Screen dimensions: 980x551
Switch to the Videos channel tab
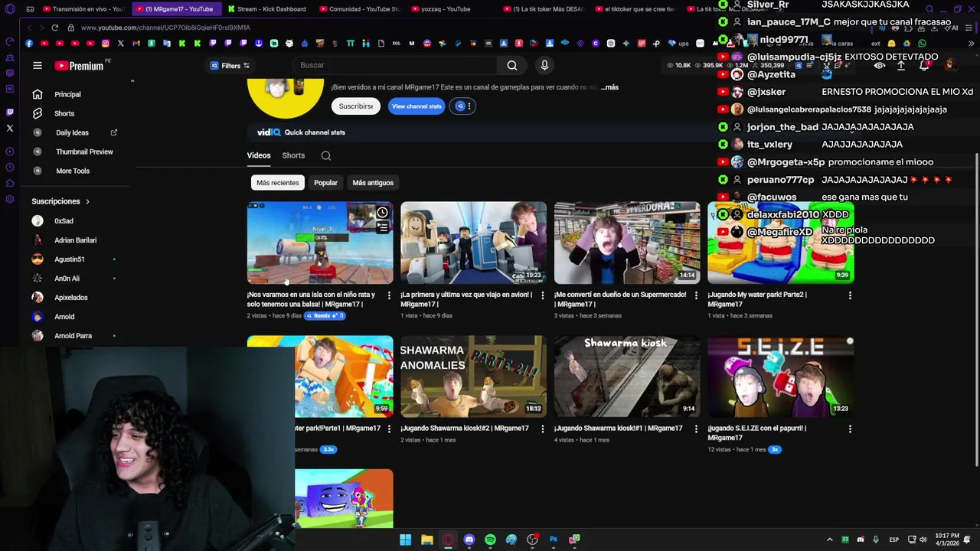(x=259, y=155)
